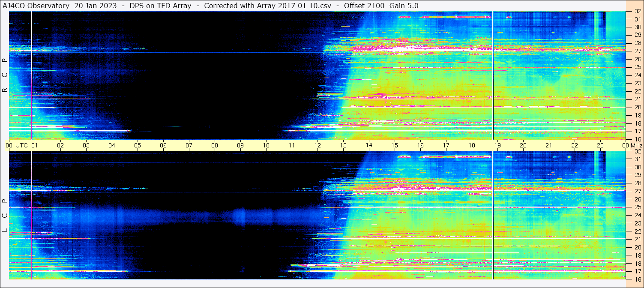Click the '06' hour label on time axis
The width and height of the screenshot is (644, 288).
pyautogui.click(x=163, y=145)
